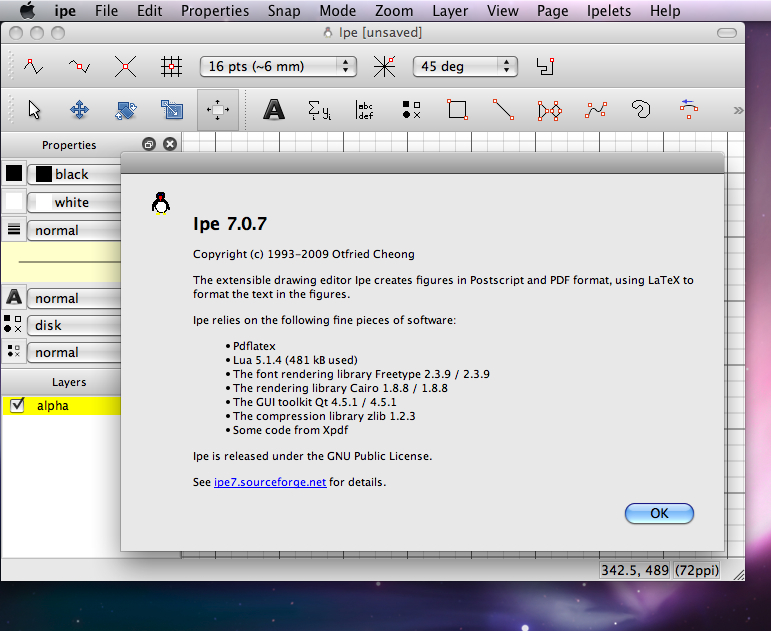Open the File menu
Image resolution: width=771 pixels, height=631 pixels.
pyautogui.click(x=106, y=11)
